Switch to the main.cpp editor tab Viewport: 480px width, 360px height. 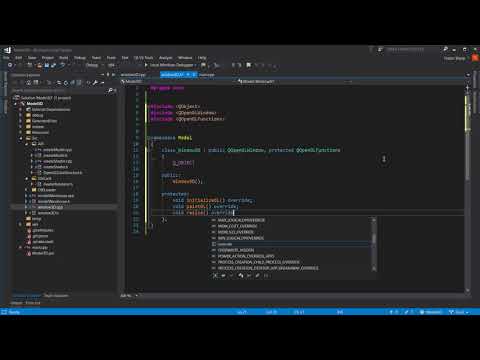tap(207, 75)
